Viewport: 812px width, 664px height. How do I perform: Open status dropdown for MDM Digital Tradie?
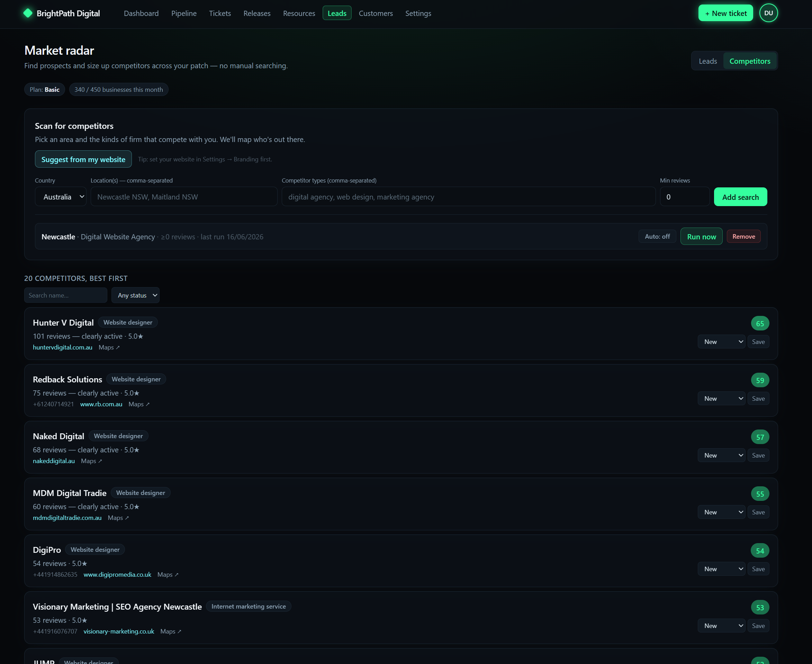[721, 512]
